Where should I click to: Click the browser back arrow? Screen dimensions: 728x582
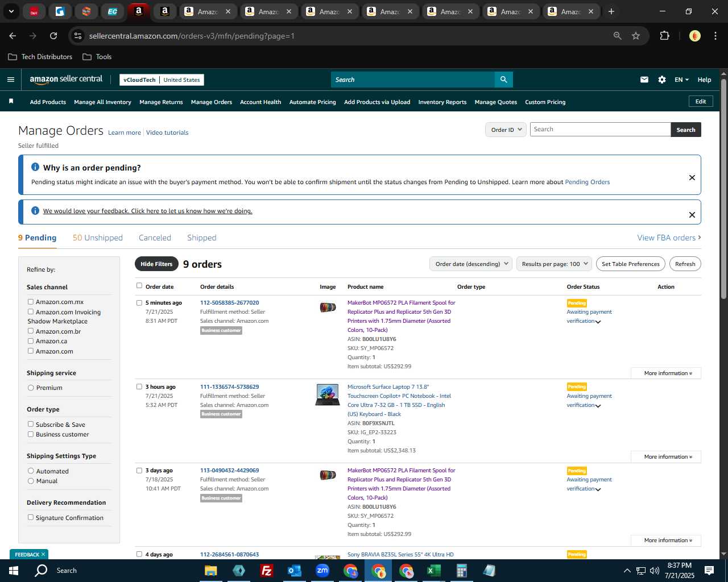click(x=13, y=36)
